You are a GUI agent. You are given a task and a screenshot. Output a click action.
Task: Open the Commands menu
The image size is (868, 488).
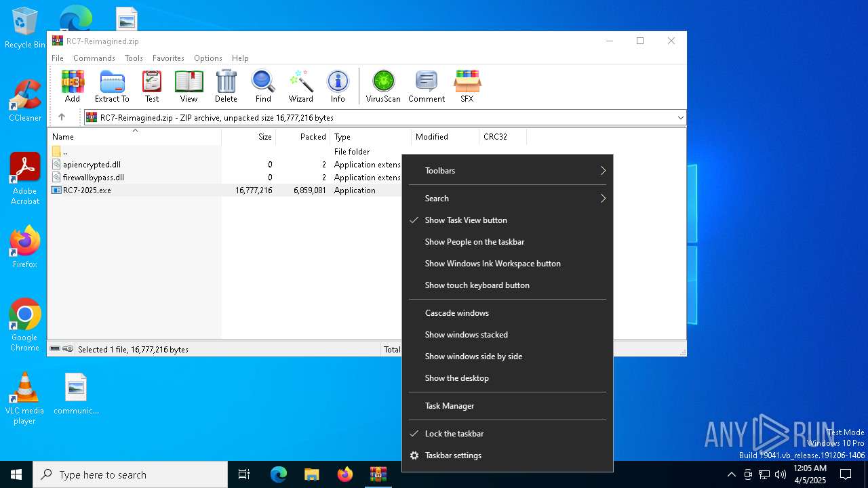94,58
